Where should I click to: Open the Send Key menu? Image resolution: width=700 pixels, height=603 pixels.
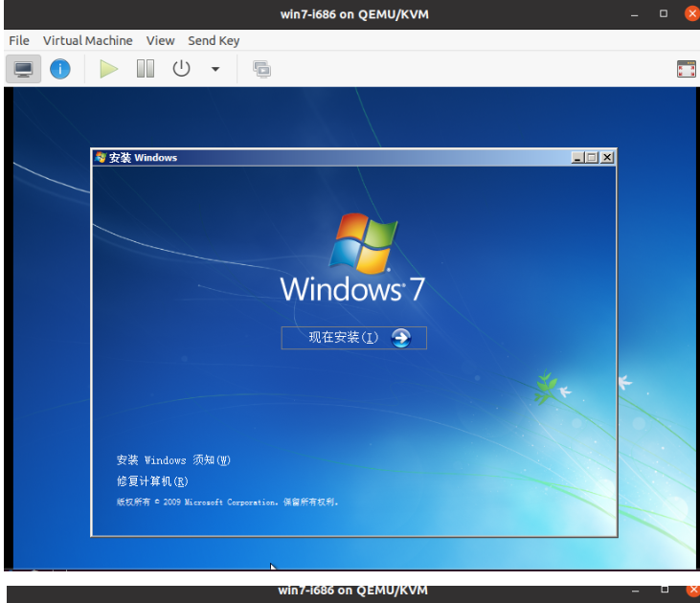pyautogui.click(x=214, y=40)
